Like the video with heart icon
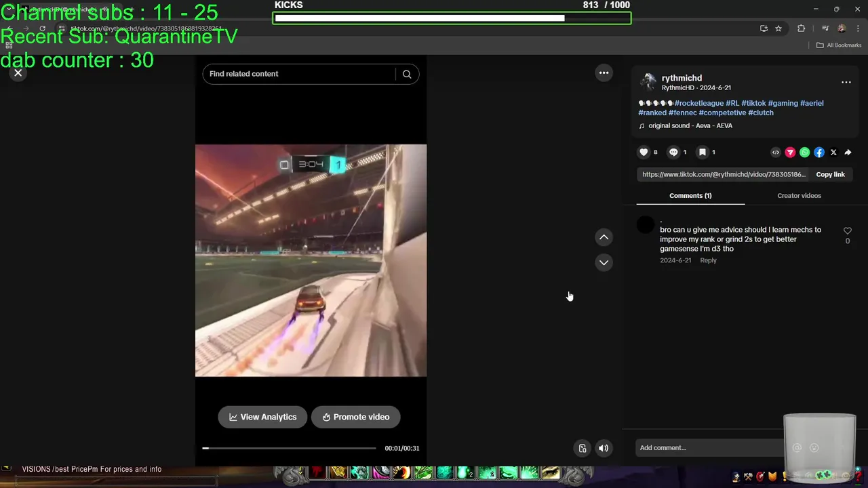 coord(644,152)
